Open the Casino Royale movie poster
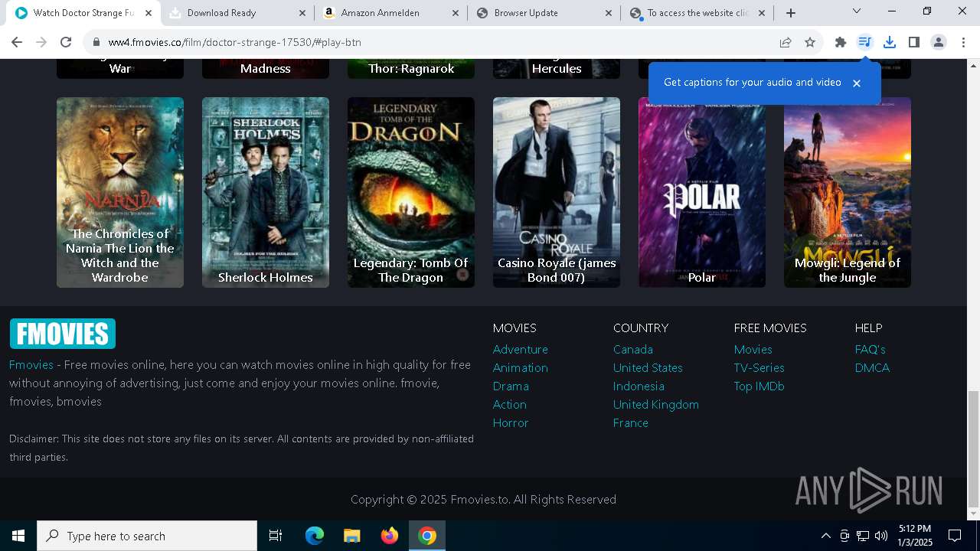Screen dimensions: 980x551 click(557, 192)
